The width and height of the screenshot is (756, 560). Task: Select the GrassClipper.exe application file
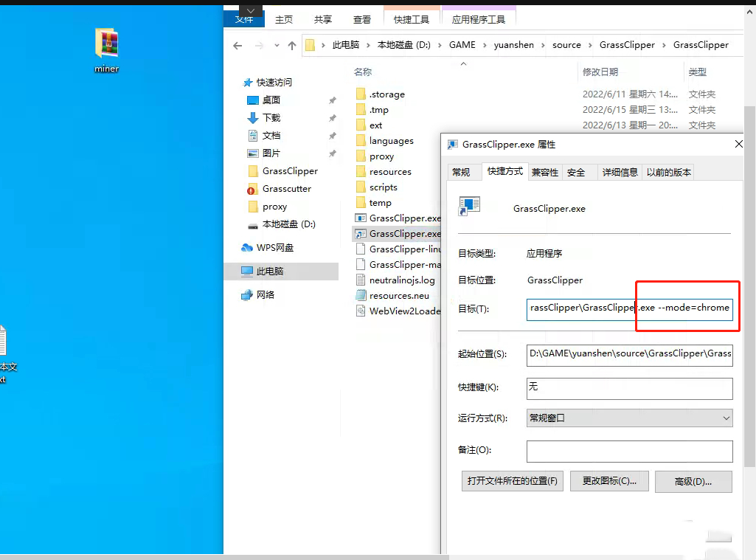pos(398,218)
